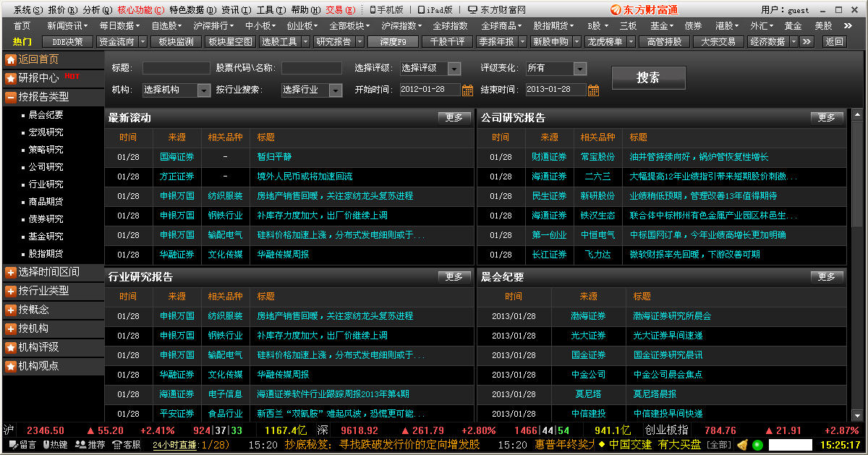
Task: Expand the 选择时间区间 section
Action: coord(11,272)
